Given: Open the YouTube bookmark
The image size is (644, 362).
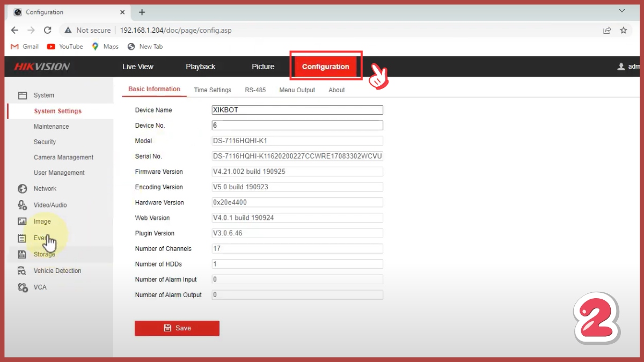Looking at the screenshot, I should [x=65, y=47].
